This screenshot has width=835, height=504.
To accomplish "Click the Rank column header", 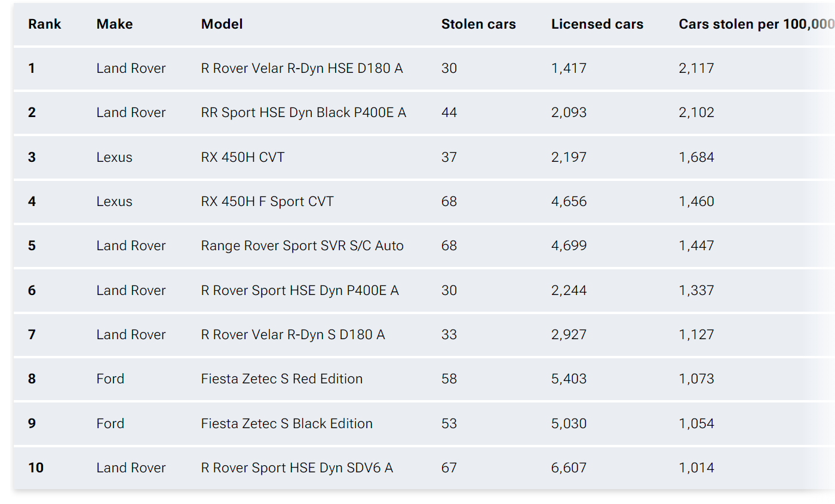I will [x=45, y=24].
